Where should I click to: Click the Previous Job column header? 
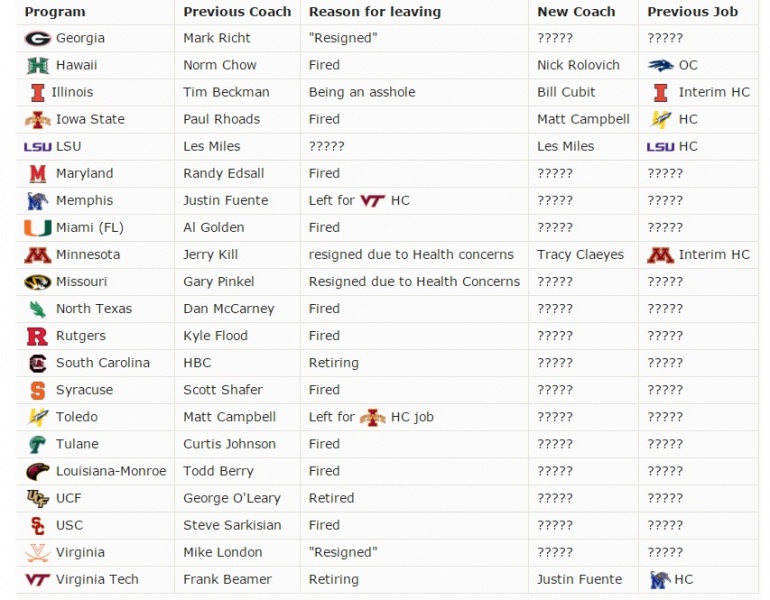click(x=692, y=12)
